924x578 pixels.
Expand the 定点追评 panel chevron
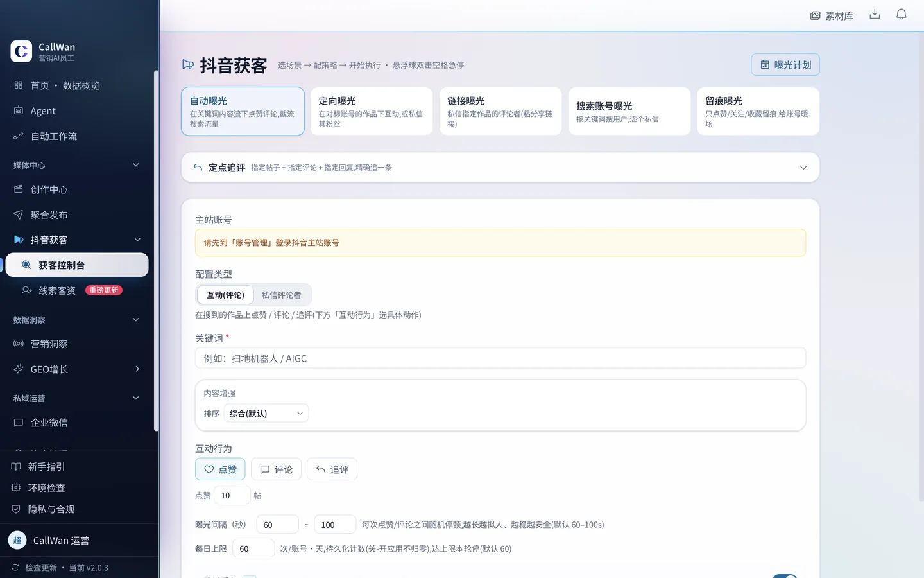(x=803, y=167)
